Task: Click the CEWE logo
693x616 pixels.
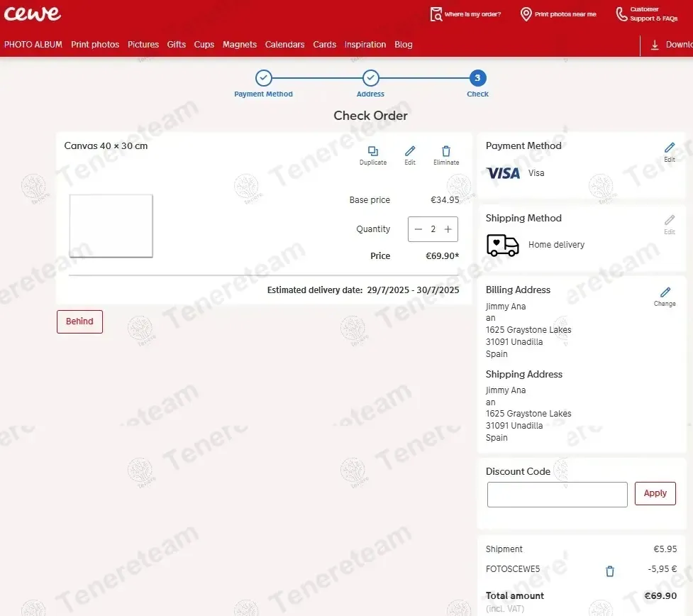Action: coord(33,13)
